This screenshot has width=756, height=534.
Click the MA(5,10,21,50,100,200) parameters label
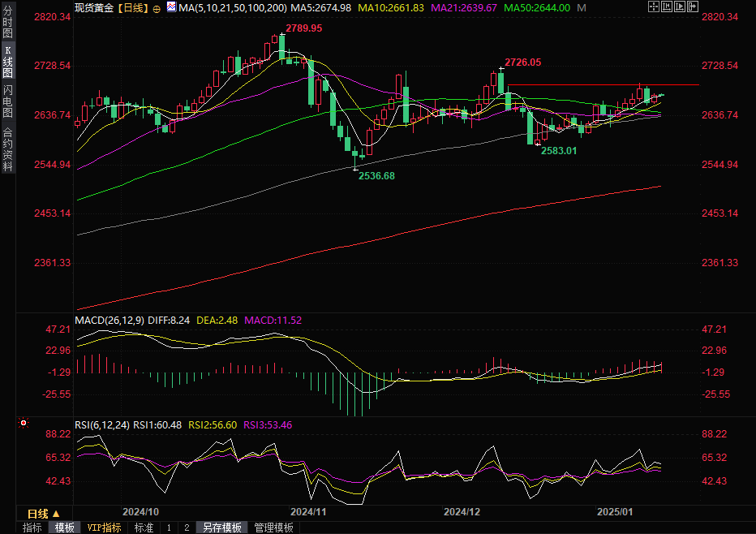tap(232, 7)
